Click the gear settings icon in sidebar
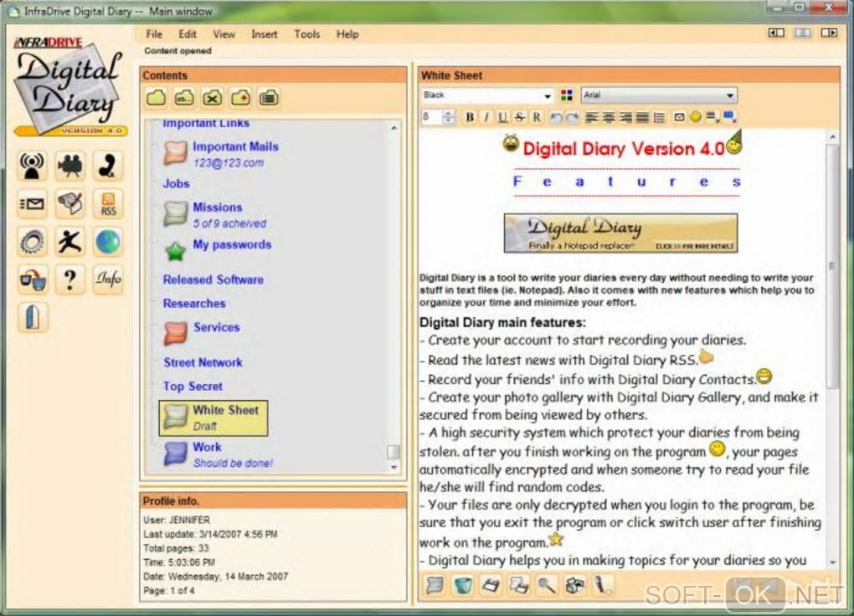Screen dimensions: 854x616 pyautogui.click(x=32, y=241)
